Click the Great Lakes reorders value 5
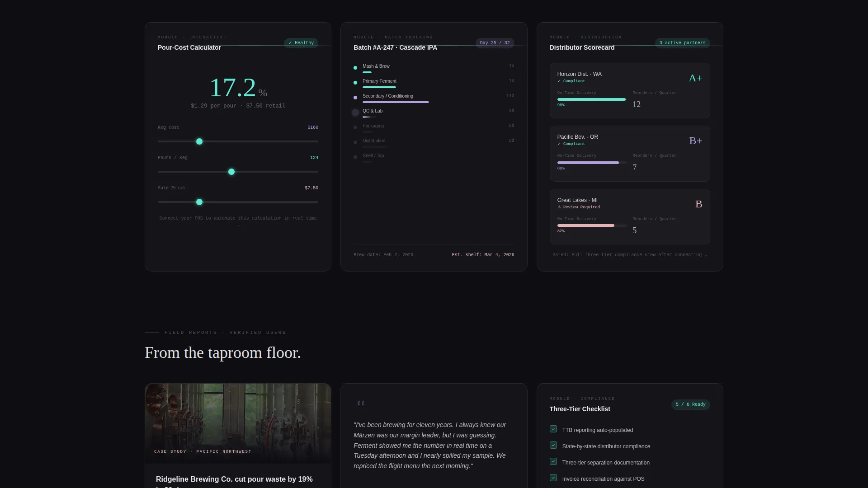This screenshot has height=488, width=868. [x=635, y=230]
